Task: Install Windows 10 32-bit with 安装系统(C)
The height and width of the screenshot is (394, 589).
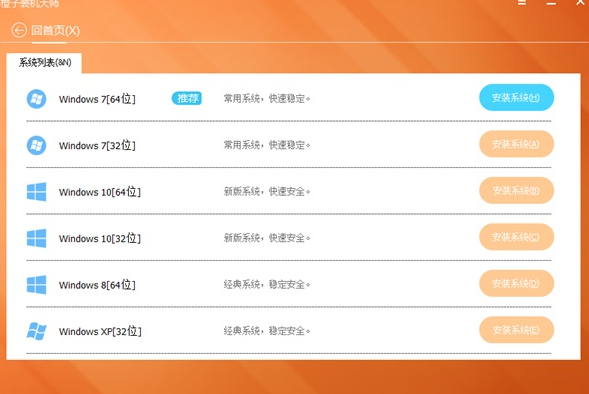Action: point(516,237)
